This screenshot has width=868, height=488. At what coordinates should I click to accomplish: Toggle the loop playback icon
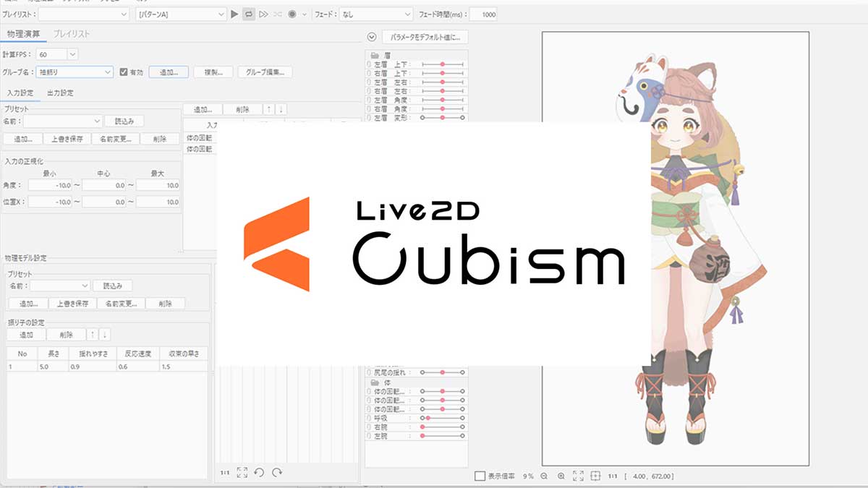pyautogui.click(x=249, y=14)
